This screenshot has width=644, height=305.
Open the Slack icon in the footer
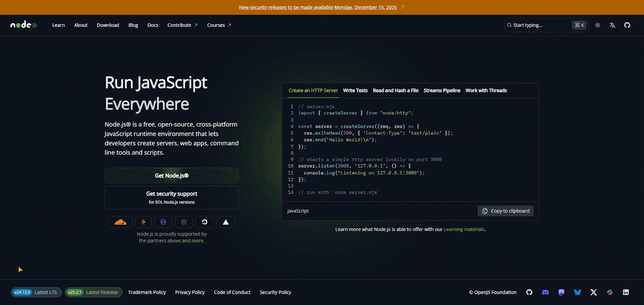[x=610, y=292]
